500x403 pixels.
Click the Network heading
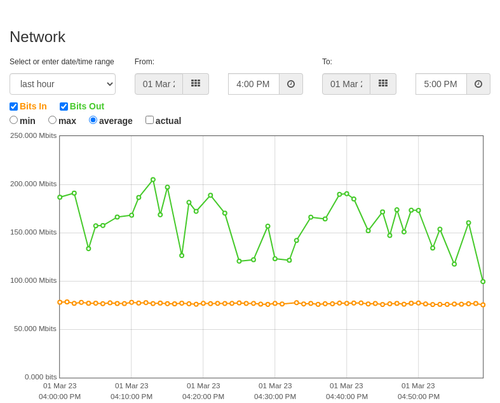(x=37, y=37)
